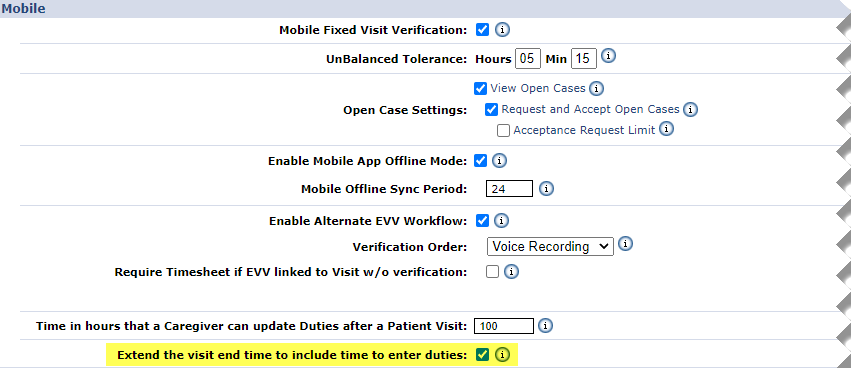Viewport: 851px width, 368px height.
Task: Click info icon next to Mobile Offline Sync Period
Action: (x=547, y=189)
